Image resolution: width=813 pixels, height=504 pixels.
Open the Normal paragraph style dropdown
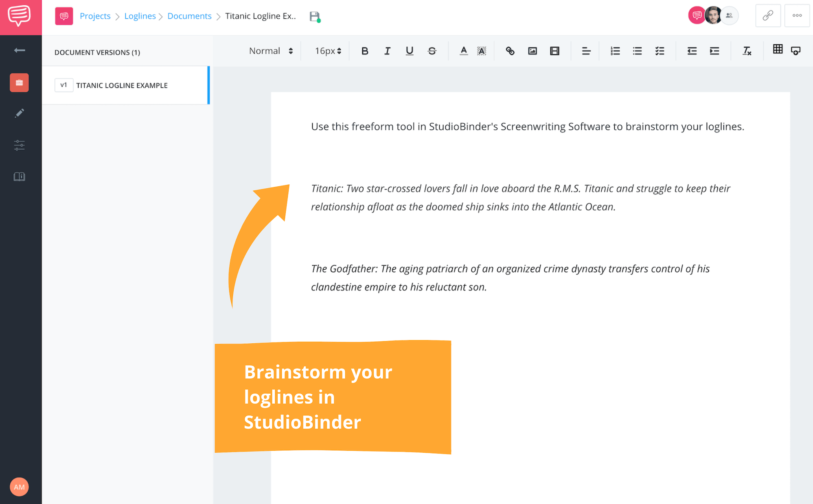pos(271,51)
